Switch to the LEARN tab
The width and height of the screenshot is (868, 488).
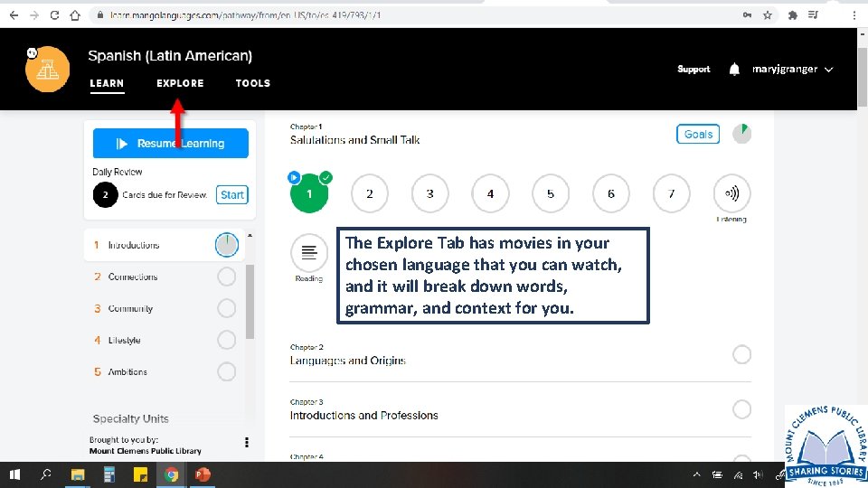(107, 83)
